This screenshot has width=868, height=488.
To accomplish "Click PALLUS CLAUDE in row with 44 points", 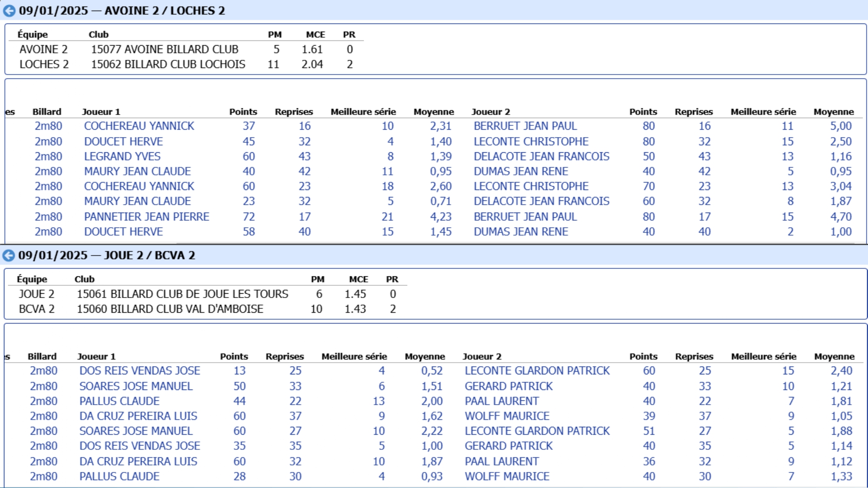I will click(119, 401).
